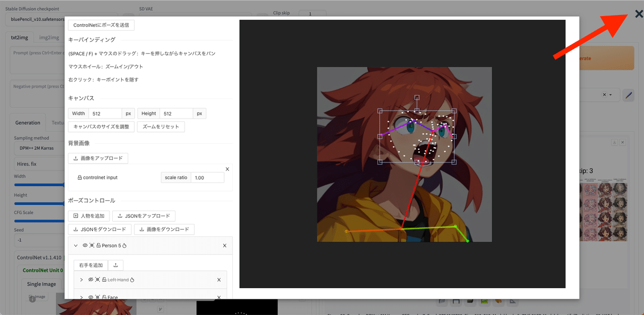This screenshot has height=315, width=644.
Task: Click the upload icon beside '右手を追加'
Action: [115, 265]
